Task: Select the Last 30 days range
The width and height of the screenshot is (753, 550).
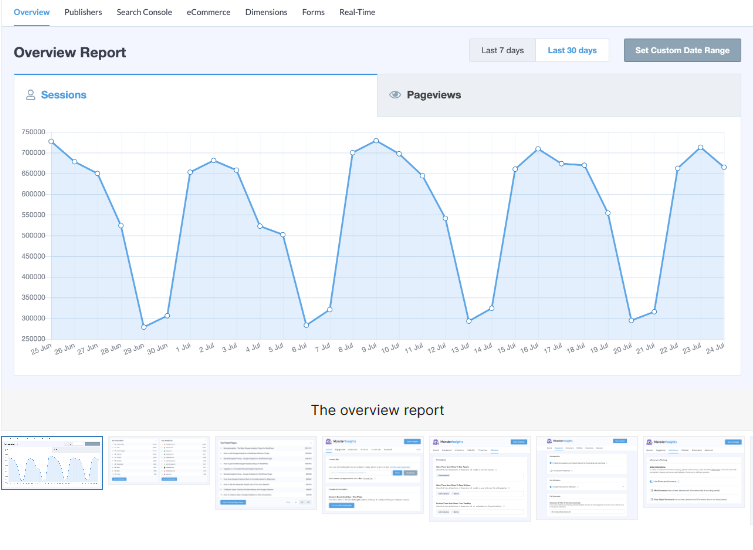Action: pyautogui.click(x=572, y=50)
